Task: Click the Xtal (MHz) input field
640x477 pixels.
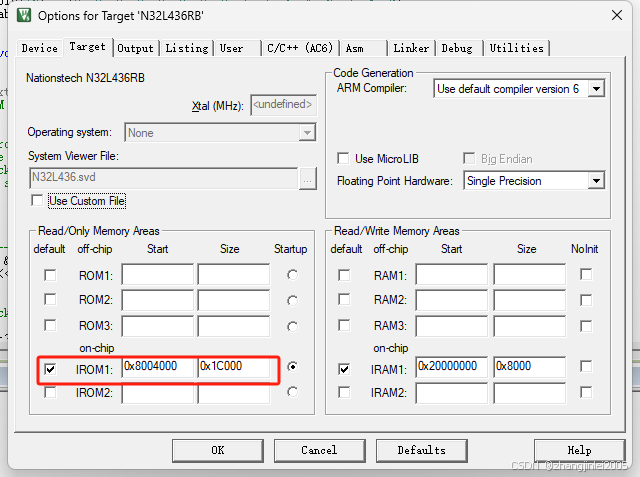Action: coord(283,105)
